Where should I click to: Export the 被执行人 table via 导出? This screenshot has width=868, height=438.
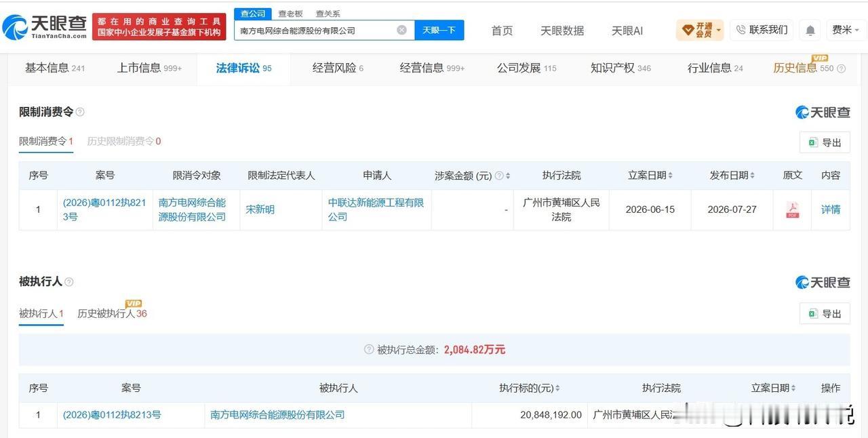825,313
